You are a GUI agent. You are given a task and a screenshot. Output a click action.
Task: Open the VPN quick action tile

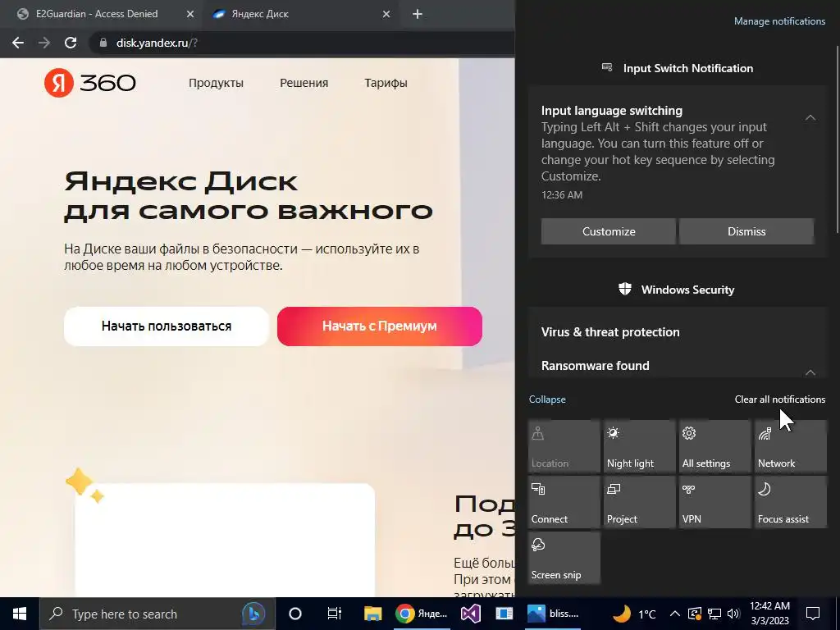[715, 502]
